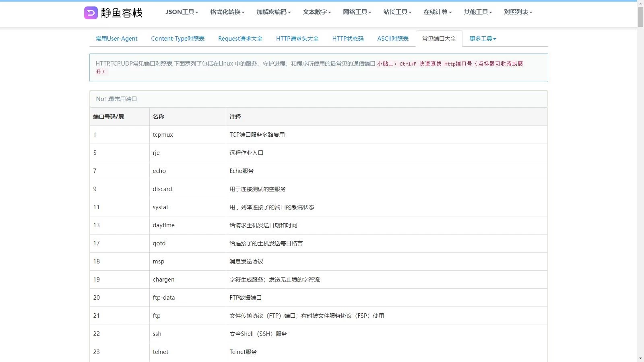This screenshot has height=362, width=644.
Task: Expand the 更多工具 tab dropdown
Action: click(483, 39)
